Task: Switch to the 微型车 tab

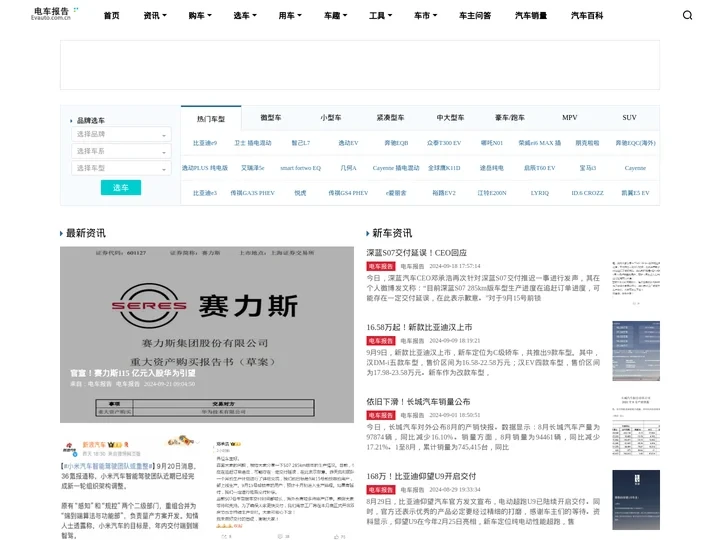Action: (271, 118)
